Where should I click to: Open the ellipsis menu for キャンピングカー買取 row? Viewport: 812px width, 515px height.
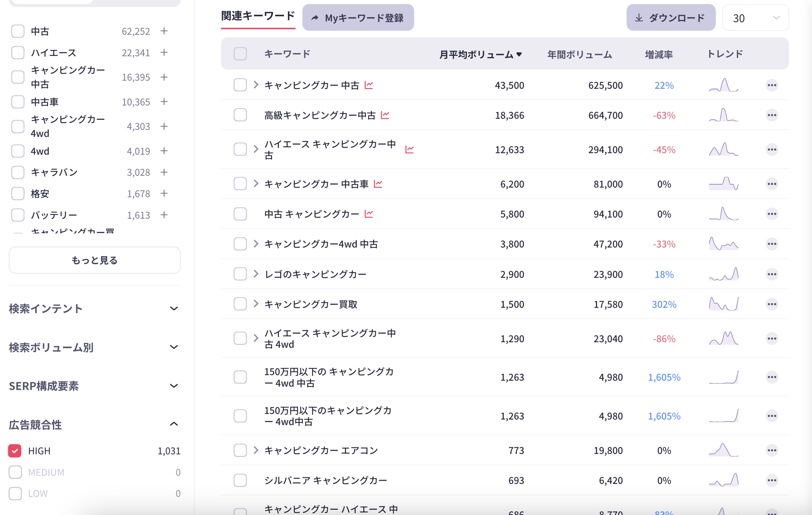click(x=772, y=304)
